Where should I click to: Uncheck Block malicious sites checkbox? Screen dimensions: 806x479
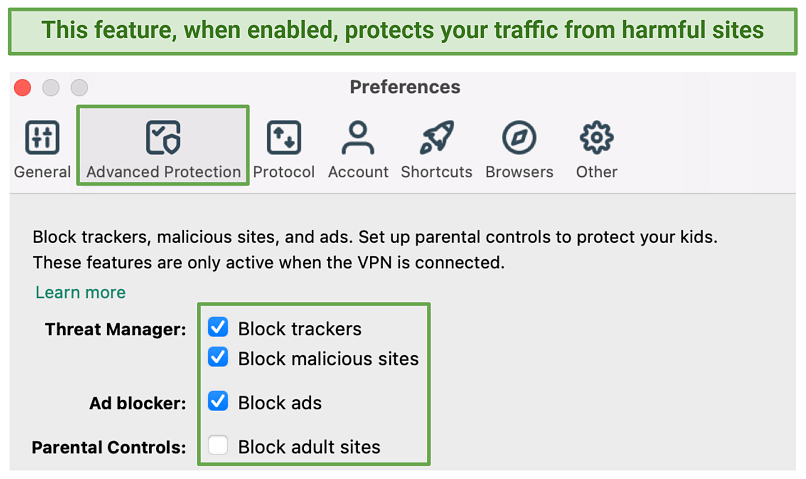tap(218, 357)
